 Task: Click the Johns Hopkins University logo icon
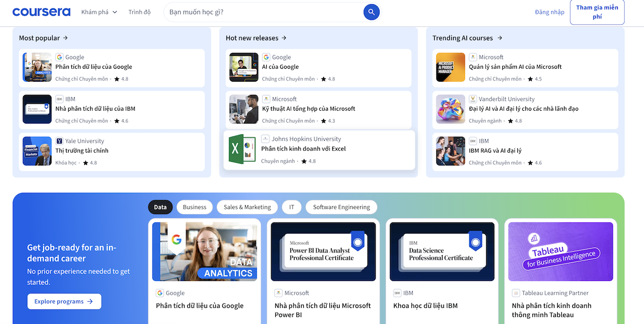[265, 139]
